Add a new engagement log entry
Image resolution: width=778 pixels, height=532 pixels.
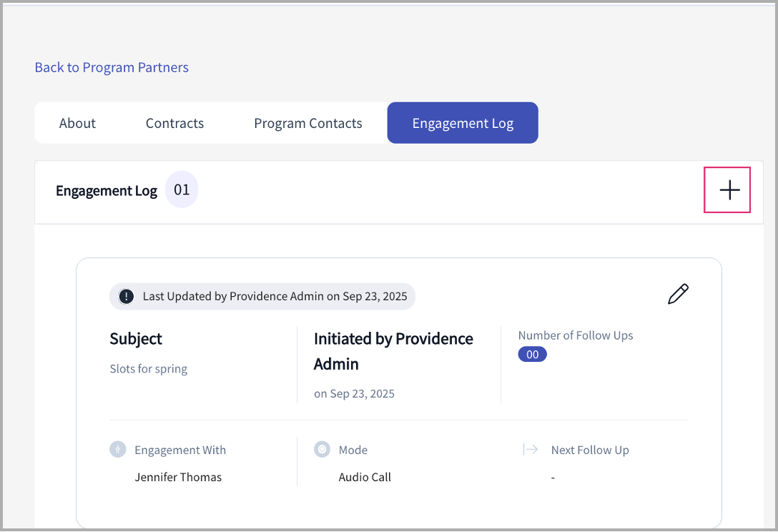729,190
